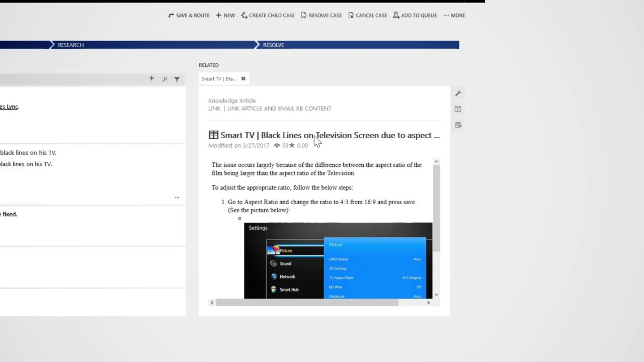Click the RELATED section heading
This screenshot has width=644, height=362.
coord(209,65)
